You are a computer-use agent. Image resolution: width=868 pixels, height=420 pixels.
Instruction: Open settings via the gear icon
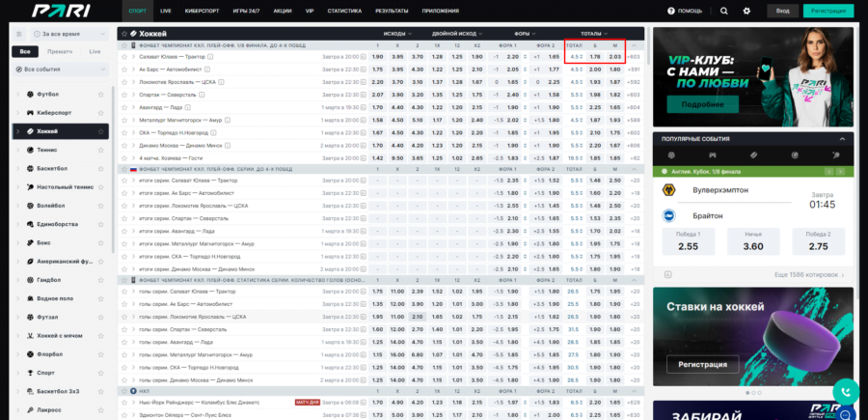click(746, 11)
